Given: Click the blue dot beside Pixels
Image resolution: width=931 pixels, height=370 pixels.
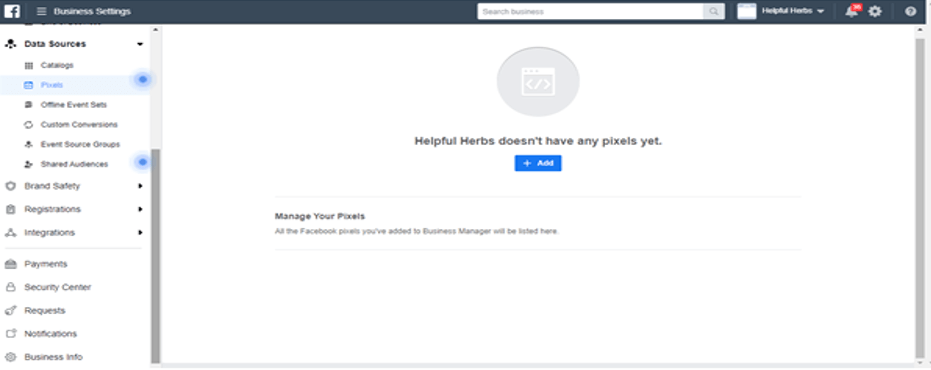Looking at the screenshot, I should coord(142,80).
